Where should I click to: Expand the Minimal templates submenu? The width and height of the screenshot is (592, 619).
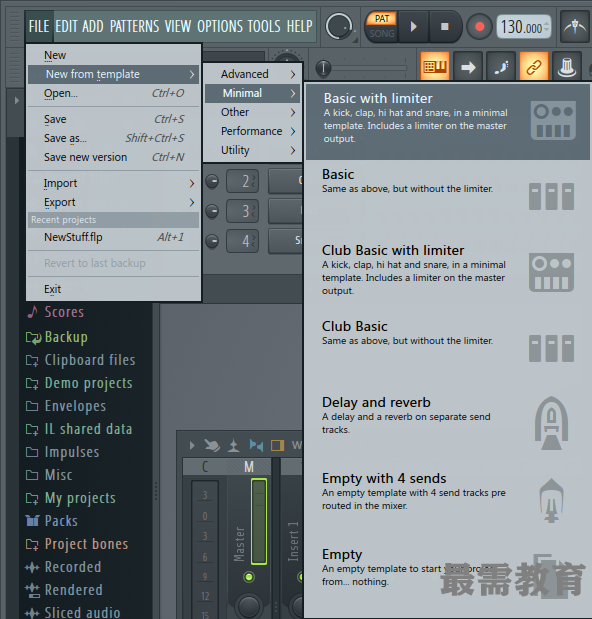tap(253, 93)
